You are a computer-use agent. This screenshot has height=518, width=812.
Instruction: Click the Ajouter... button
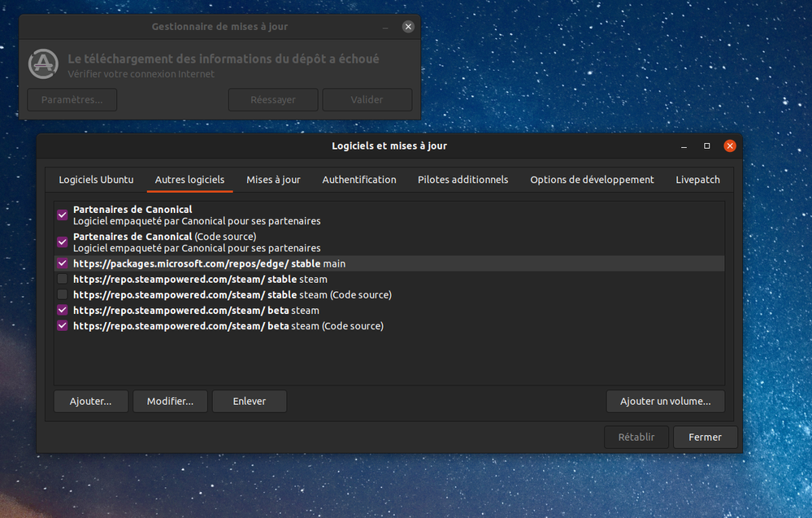[90, 402]
